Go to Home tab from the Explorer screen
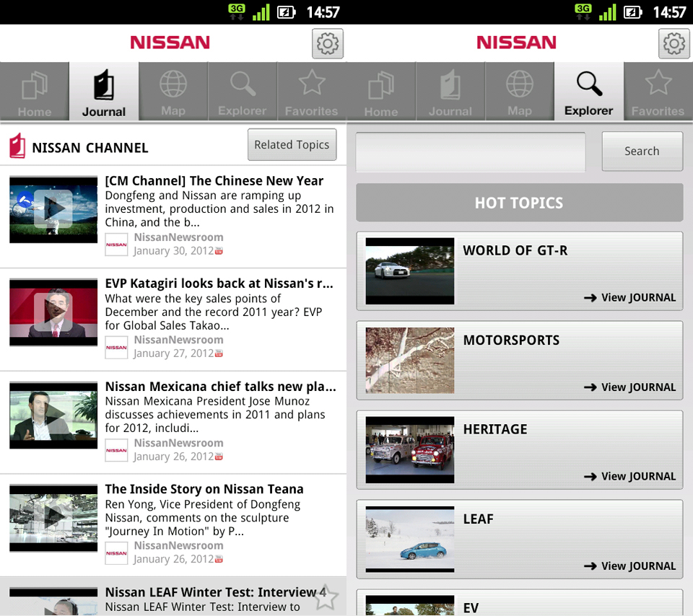Image resolution: width=693 pixels, height=616 pixels. coord(381,92)
